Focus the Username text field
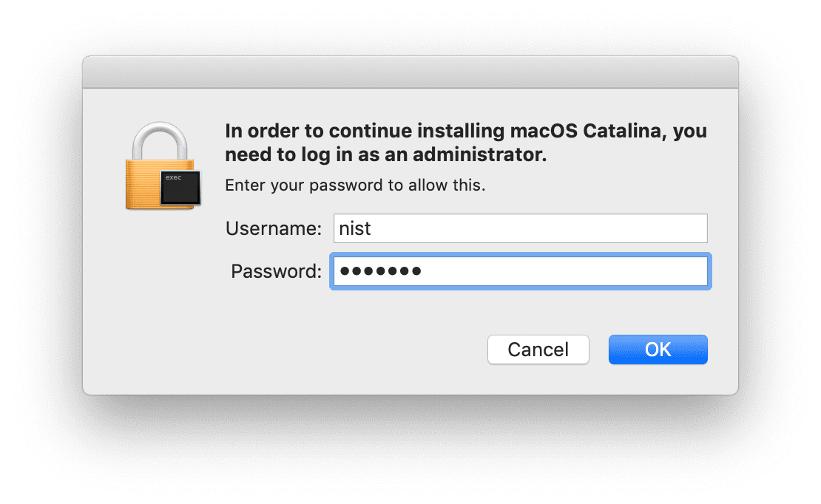 [x=520, y=229]
